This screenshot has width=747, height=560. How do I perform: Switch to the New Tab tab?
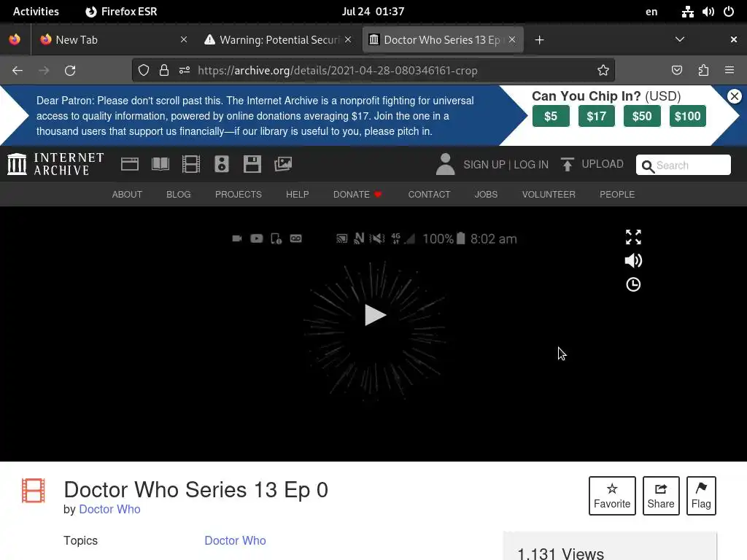(113, 40)
